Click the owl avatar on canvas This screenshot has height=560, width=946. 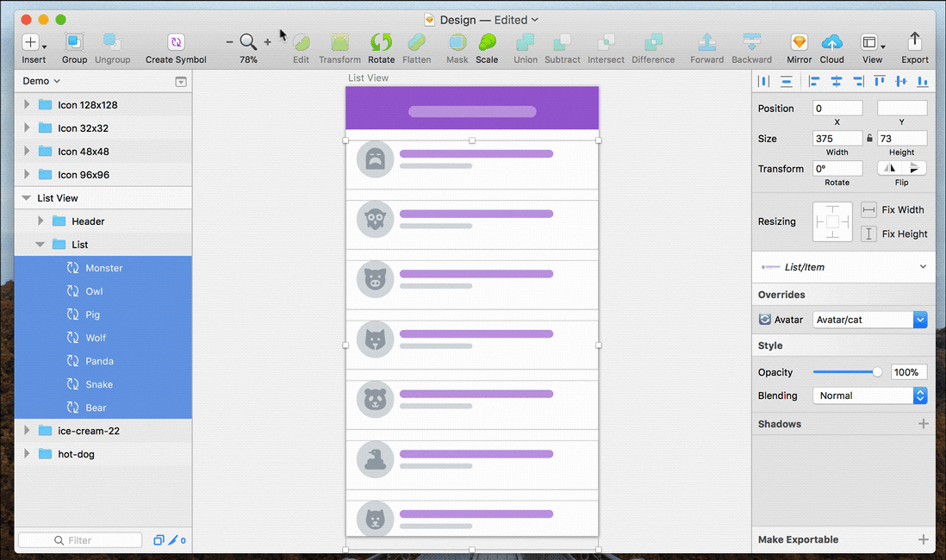(376, 219)
